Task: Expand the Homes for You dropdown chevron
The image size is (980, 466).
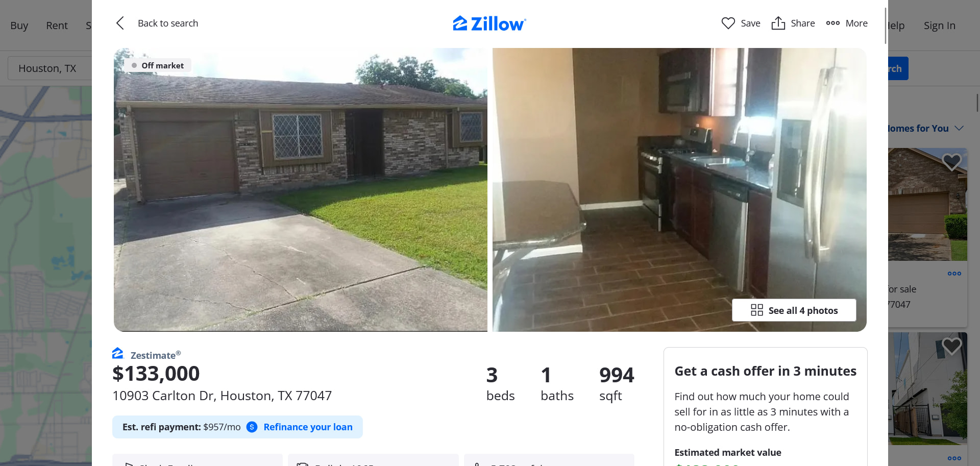Action: click(x=959, y=128)
